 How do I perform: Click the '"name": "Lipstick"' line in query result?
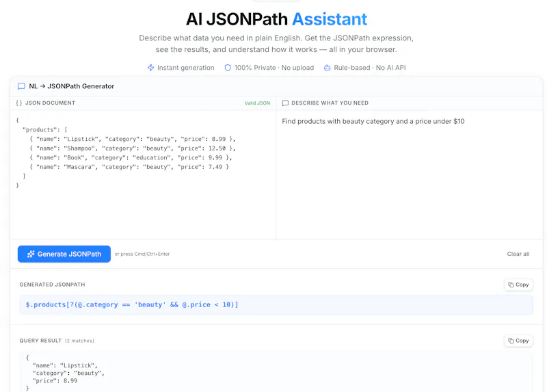65,365
